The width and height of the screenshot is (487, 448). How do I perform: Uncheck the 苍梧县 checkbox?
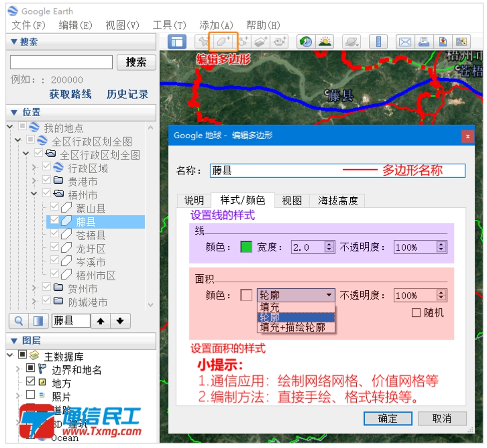point(55,233)
